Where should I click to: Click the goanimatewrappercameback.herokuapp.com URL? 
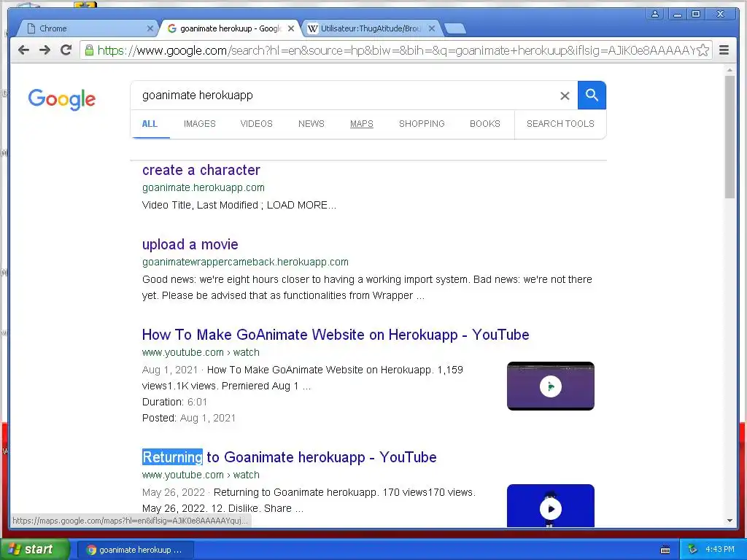(x=245, y=262)
